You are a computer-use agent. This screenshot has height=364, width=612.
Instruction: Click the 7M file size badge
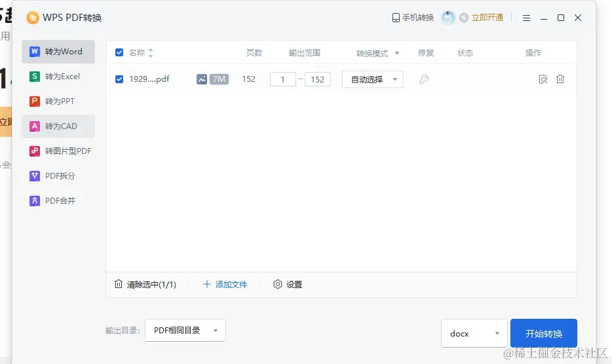pyautogui.click(x=219, y=79)
